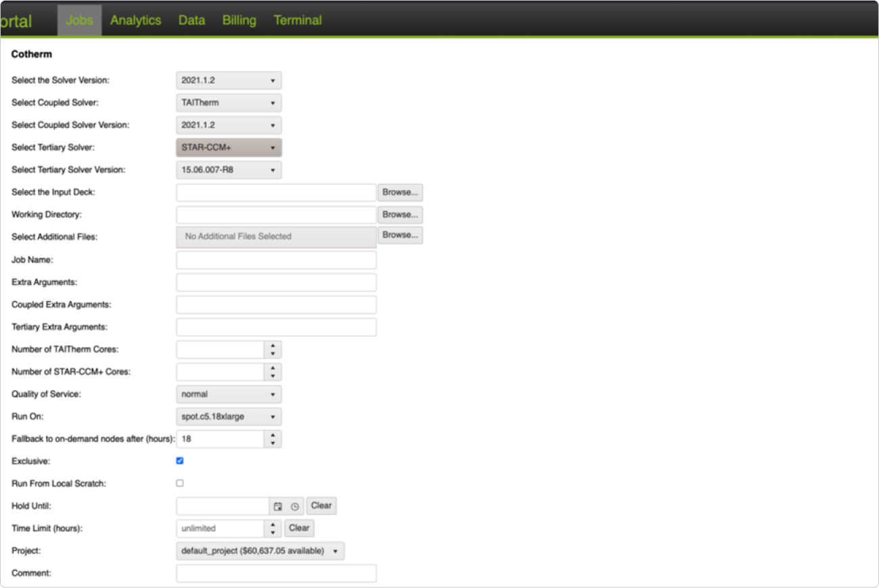
Task: Open the Tertiary Solver Version dropdown
Action: pos(229,170)
